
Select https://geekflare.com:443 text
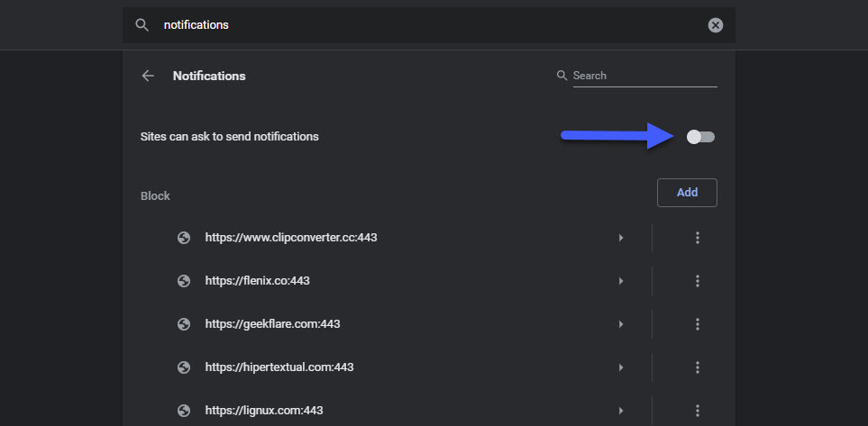click(x=273, y=324)
